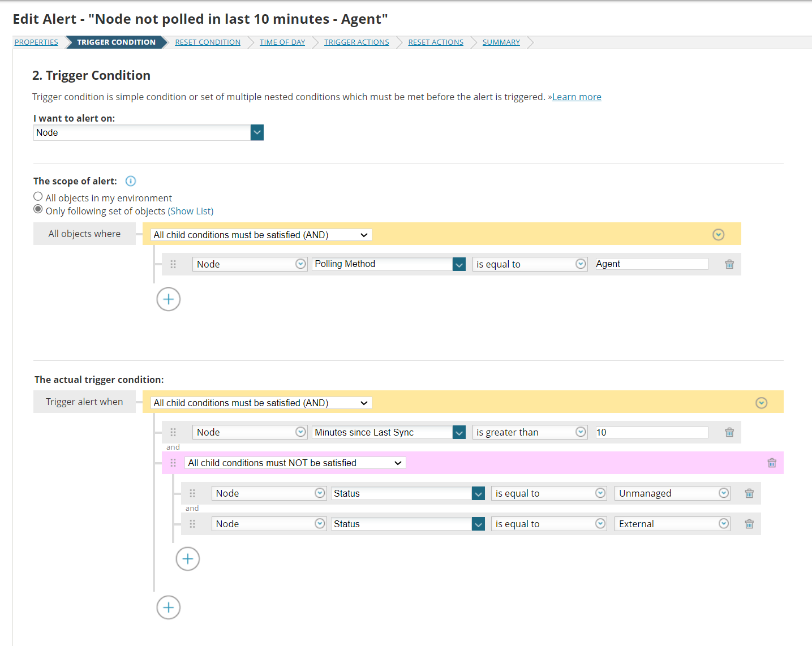This screenshot has height=646, width=812.
Task: Change the Polling Method 'is equal to' operator
Action: click(530, 264)
